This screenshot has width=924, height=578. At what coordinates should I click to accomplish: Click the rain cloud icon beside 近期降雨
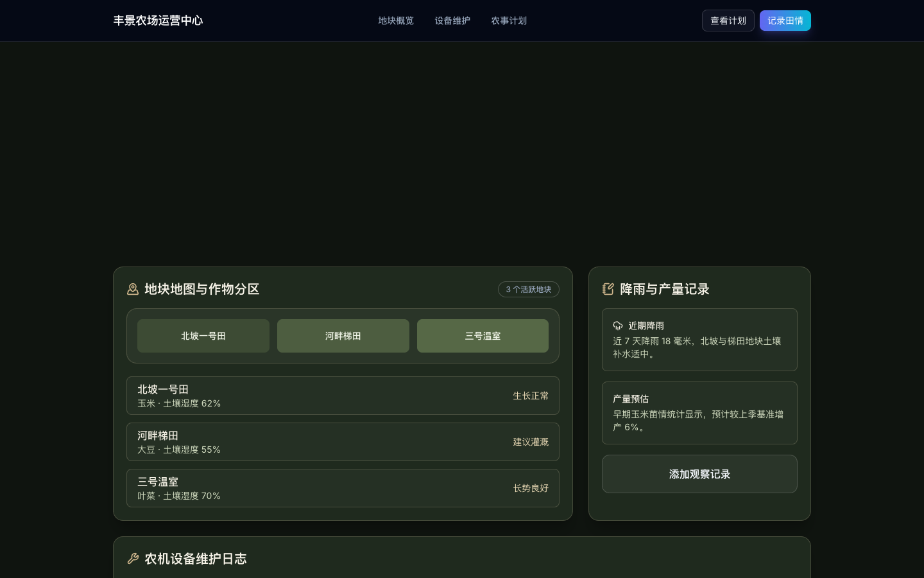618,326
